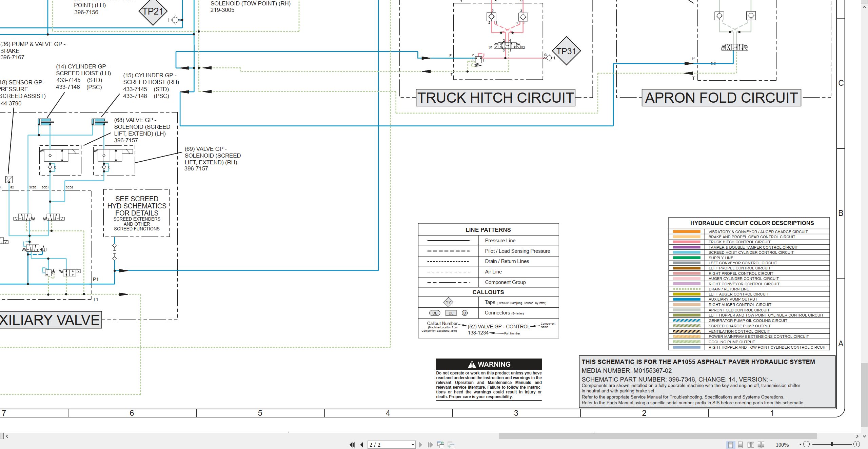Switch to two-page continuous layout

pos(761,445)
